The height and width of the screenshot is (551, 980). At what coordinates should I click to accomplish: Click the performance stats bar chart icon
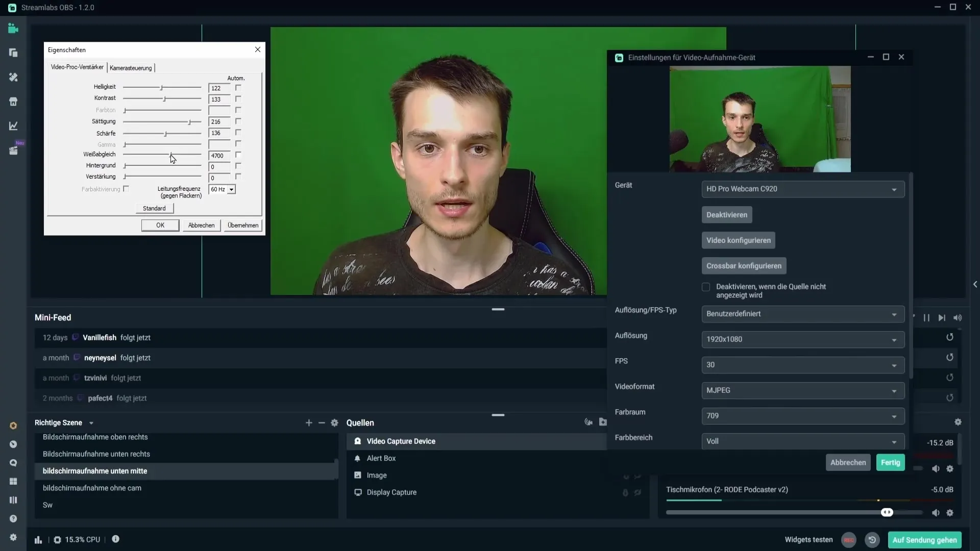[38, 540]
